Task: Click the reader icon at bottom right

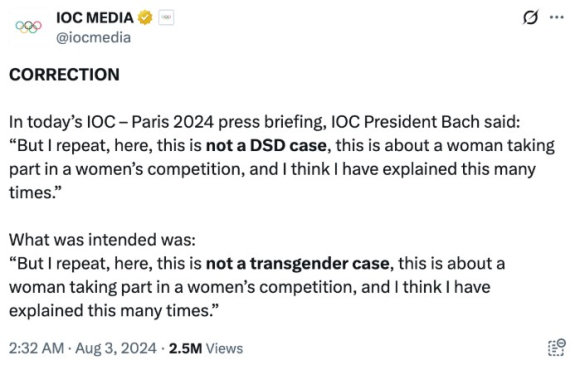Action: (x=556, y=348)
